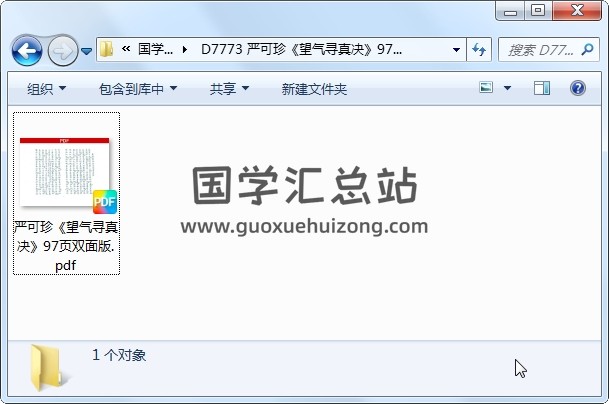Open the address bar history dropdown
This screenshot has width=609, height=404.
coord(457,50)
